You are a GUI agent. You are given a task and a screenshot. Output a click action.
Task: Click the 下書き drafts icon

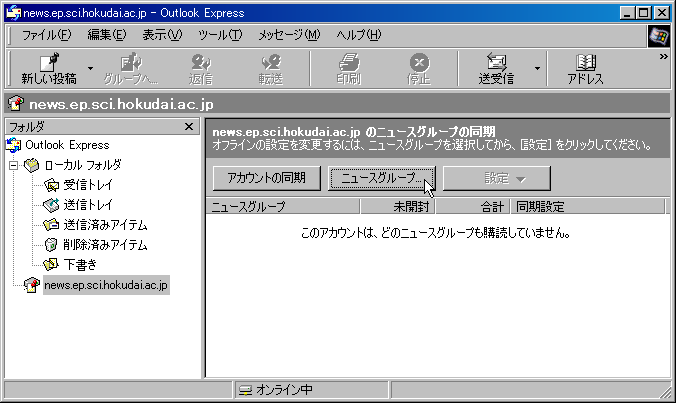pyautogui.click(x=51, y=265)
